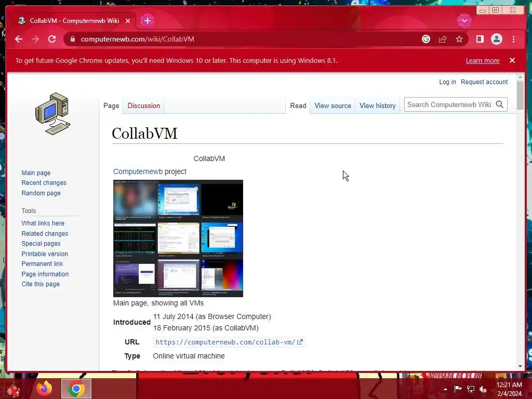Go to Main page in sidebar
This screenshot has height=399, width=532.
tap(36, 172)
